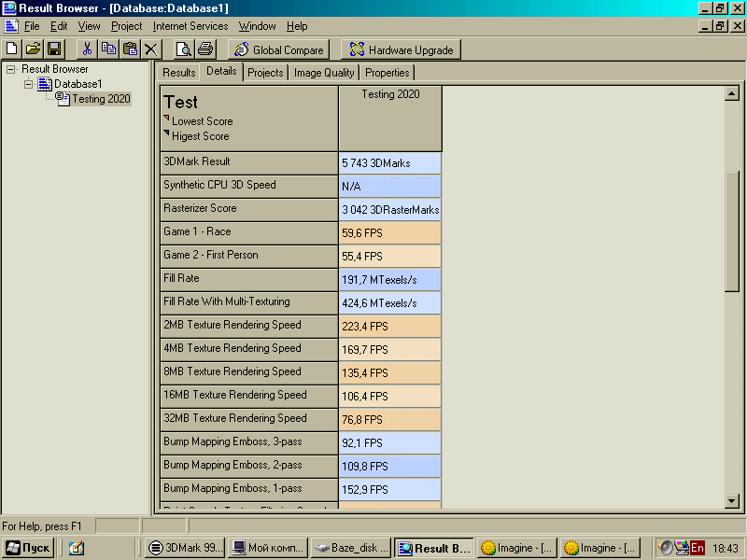Open the Пуск start button

pos(28,548)
